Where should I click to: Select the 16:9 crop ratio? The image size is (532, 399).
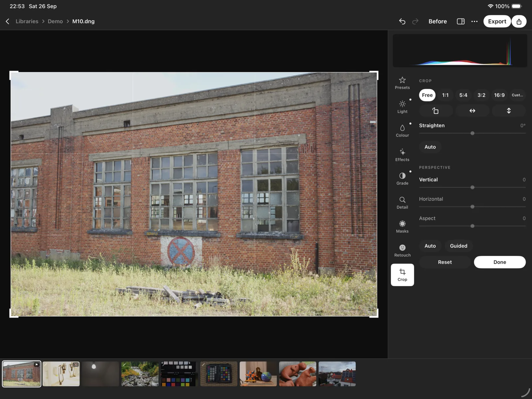(x=499, y=95)
